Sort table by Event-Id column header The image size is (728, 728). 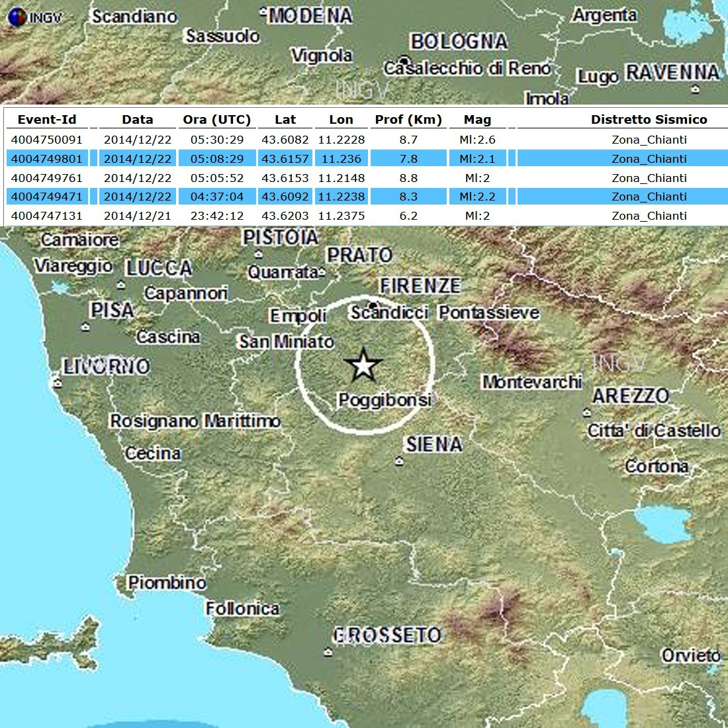pos(47,120)
